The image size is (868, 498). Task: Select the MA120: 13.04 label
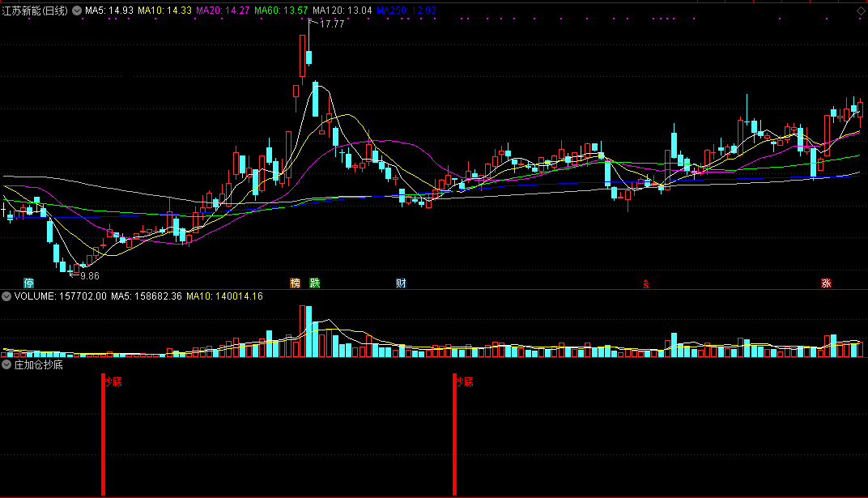click(x=343, y=11)
